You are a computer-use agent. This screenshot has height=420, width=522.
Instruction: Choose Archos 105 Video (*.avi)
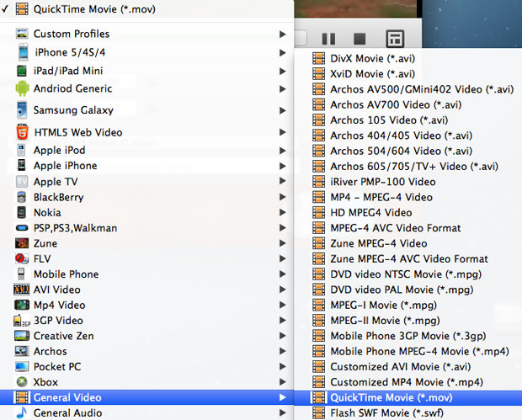(408, 120)
